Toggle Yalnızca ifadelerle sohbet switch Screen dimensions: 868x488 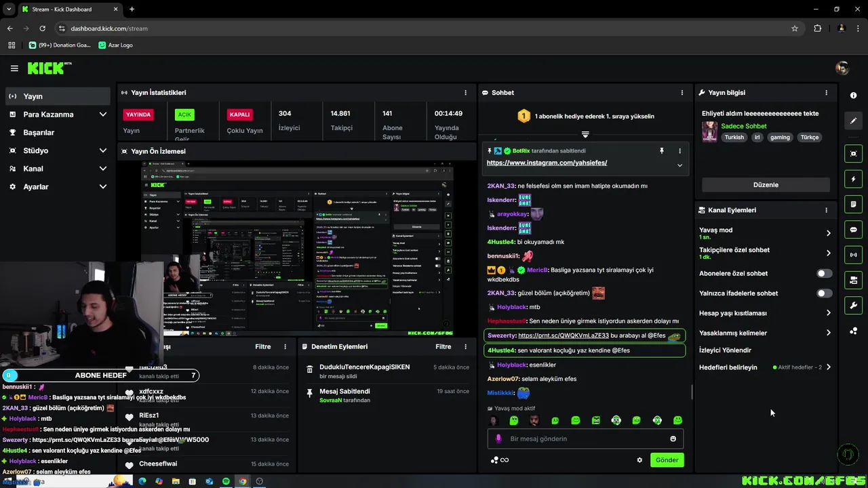(824, 293)
